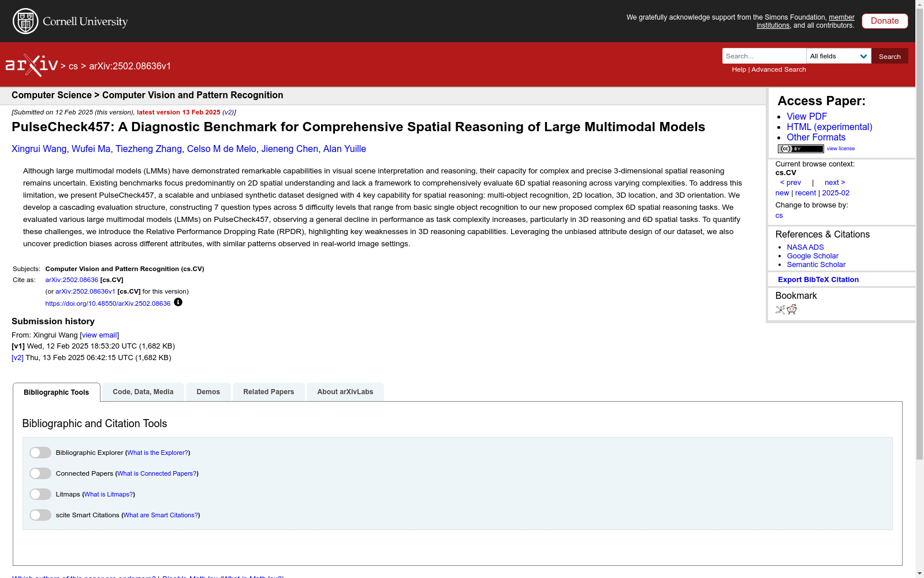Image resolution: width=924 pixels, height=578 pixels.
Task: Bookmark with the BibSonomy icon
Action: click(780, 310)
